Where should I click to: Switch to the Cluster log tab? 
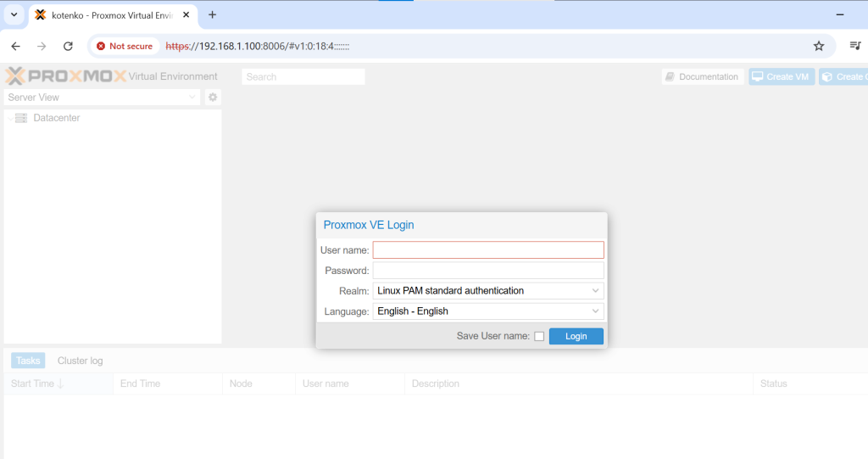pos(81,361)
